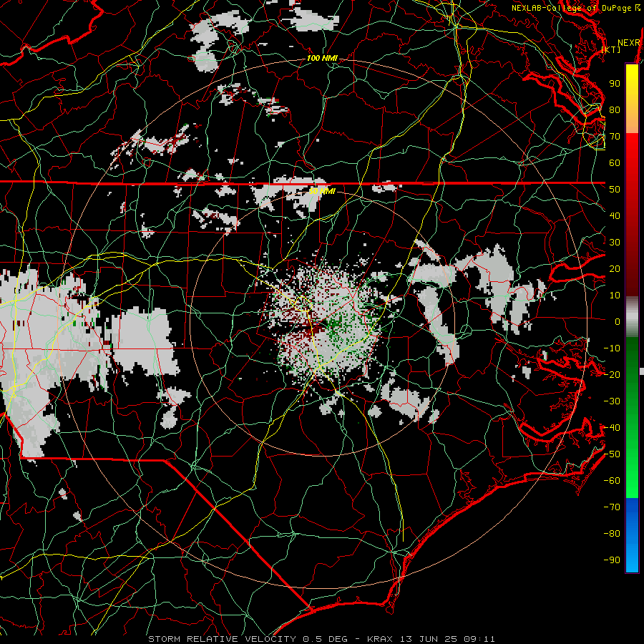Click the "70" value on velocity scale
Viewport: 644px width, 644px height.
pos(615,137)
